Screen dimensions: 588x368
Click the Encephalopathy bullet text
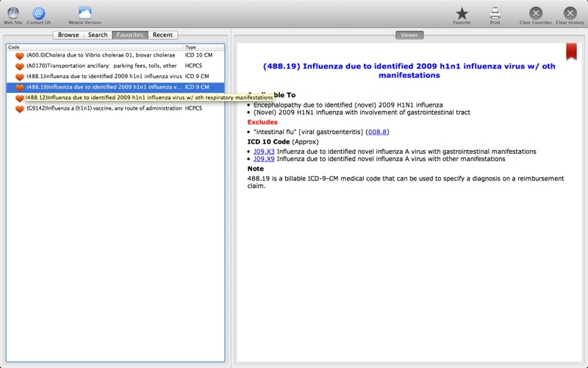click(348, 105)
